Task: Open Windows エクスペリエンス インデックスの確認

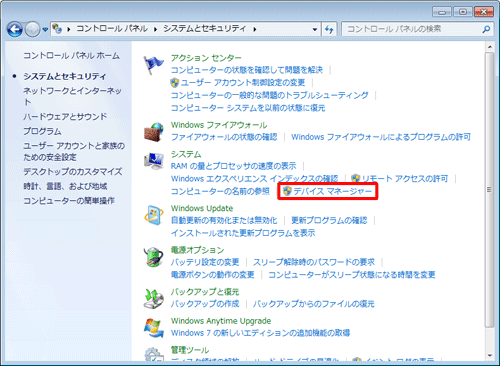Action: click(x=254, y=179)
